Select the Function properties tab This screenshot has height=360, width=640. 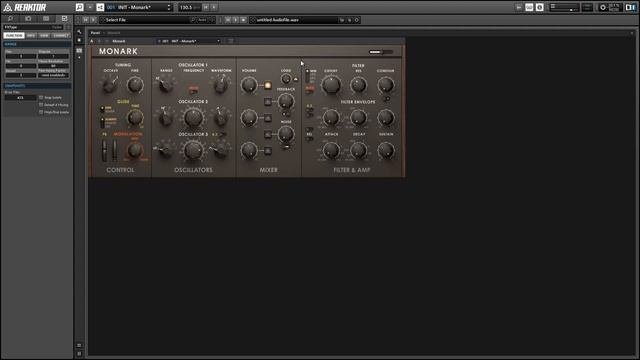click(x=14, y=36)
